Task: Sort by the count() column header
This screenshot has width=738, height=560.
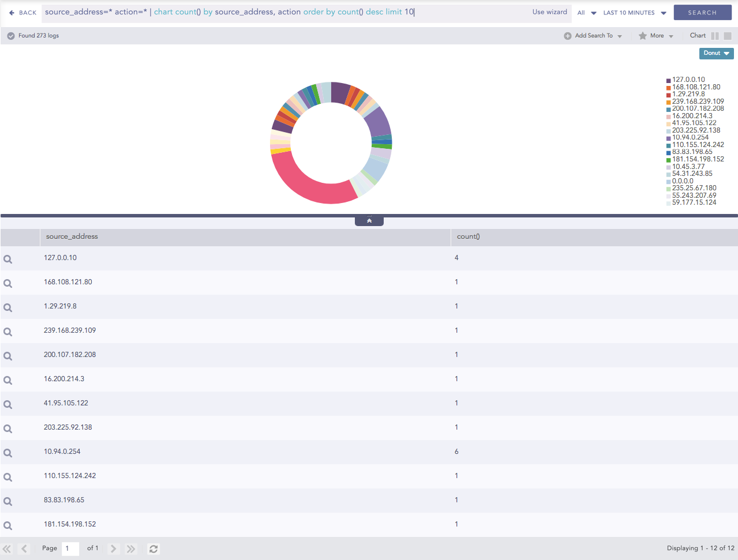Action: tap(468, 236)
